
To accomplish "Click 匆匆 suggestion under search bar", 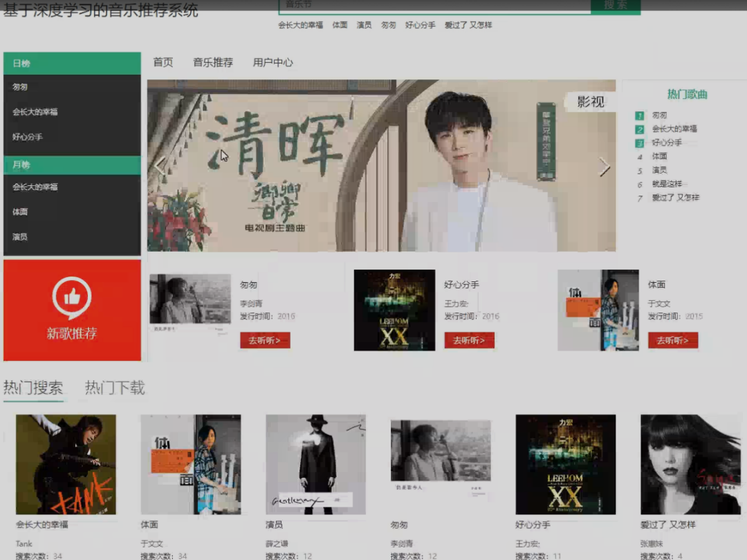I will click(388, 25).
